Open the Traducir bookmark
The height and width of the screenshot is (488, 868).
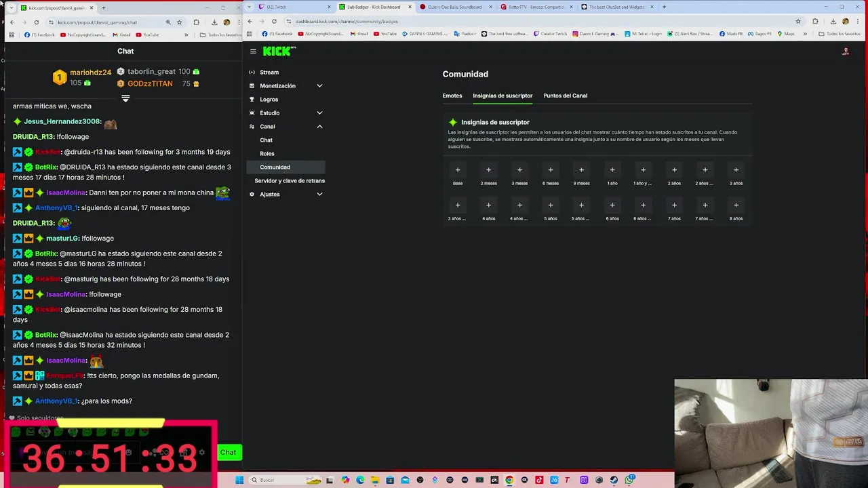465,34
